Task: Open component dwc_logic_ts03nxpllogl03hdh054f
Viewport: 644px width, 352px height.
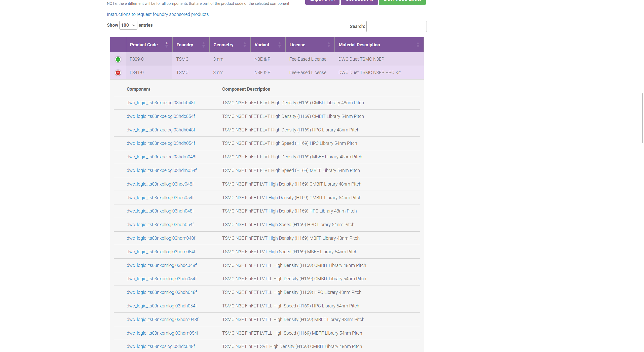Action: (x=160, y=225)
